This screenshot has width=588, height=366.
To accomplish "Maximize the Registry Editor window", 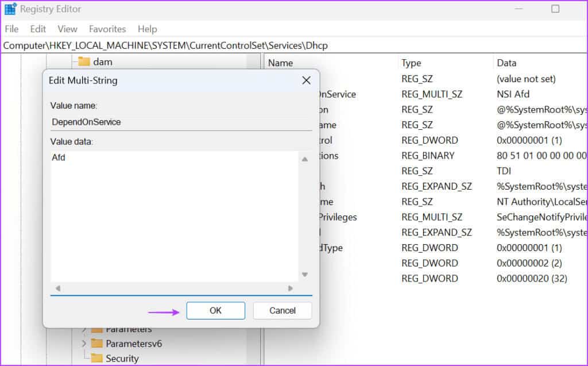I will (x=555, y=9).
